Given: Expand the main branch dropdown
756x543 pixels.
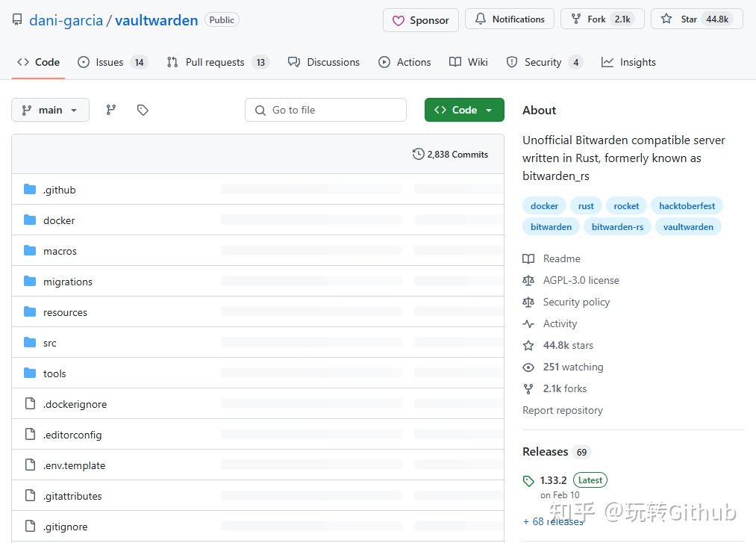Looking at the screenshot, I should point(50,110).
